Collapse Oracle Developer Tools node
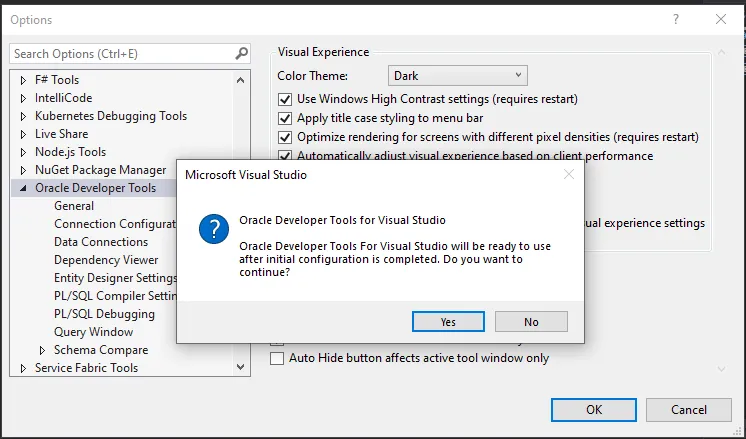The width and height of the screenshot is (746, 439). (23, 188)
